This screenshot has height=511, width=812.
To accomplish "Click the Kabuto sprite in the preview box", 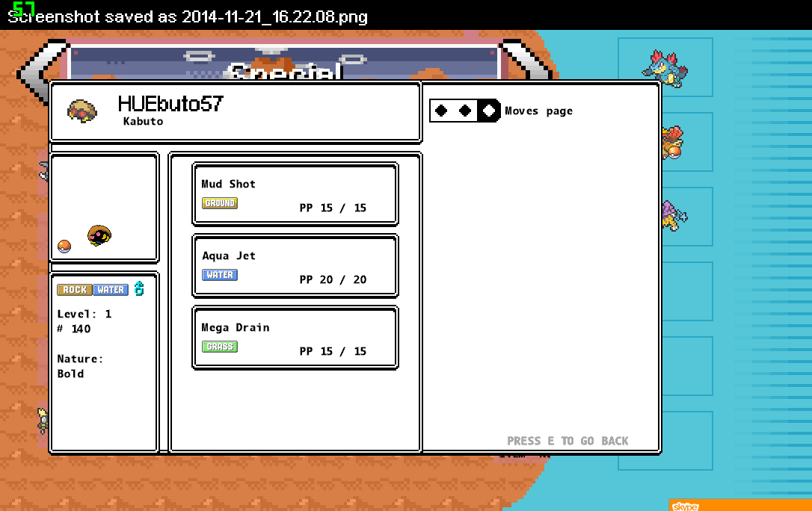I will pyautogui.click(x=99, y=235).
